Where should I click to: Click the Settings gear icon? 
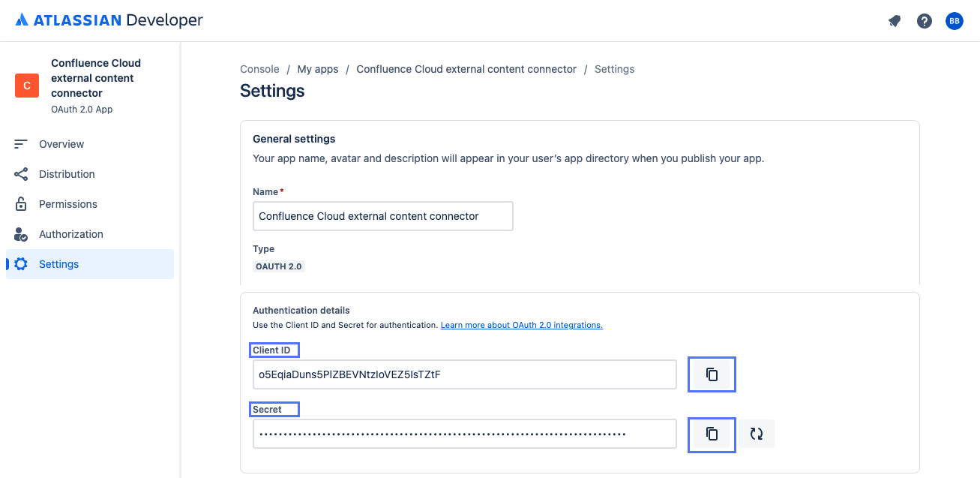[x=21, y=264]
